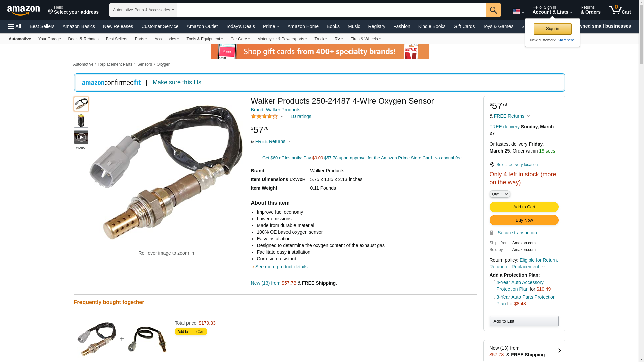The width and height of the screenshot is (644, 362).
Task: Click the Add to Cart button
Action: point(524,207)
